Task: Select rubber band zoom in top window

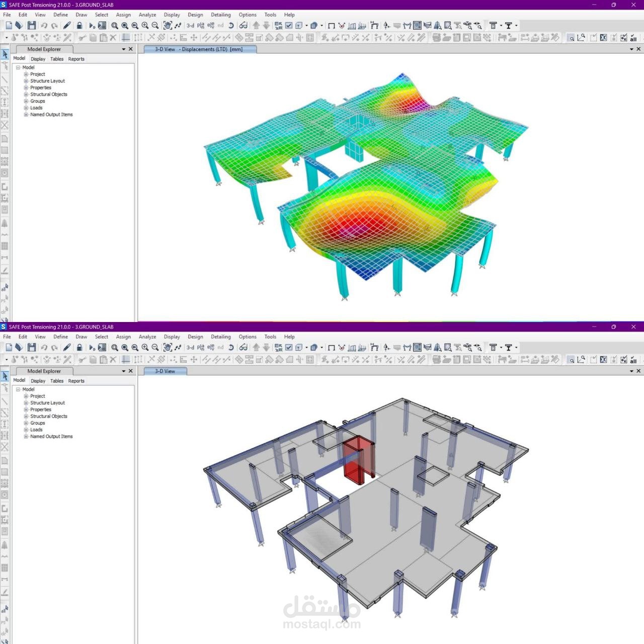Action: coord(115,25)
